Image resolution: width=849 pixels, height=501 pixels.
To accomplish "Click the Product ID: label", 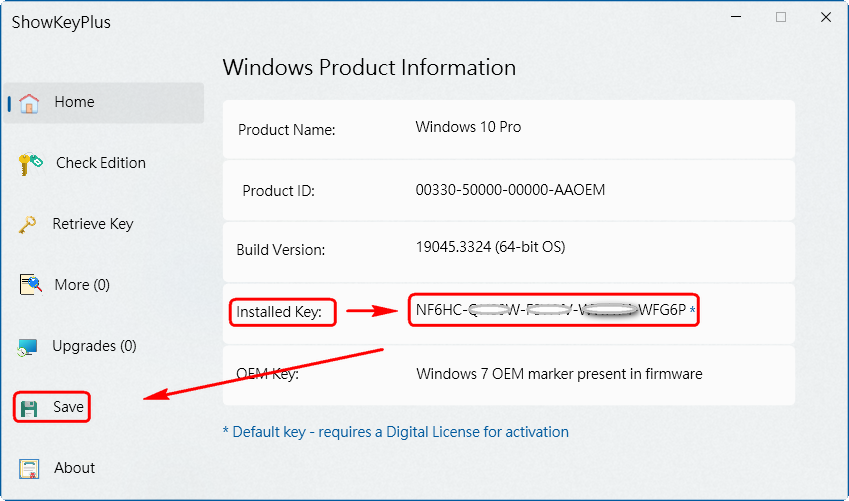I will click(278, 191).
